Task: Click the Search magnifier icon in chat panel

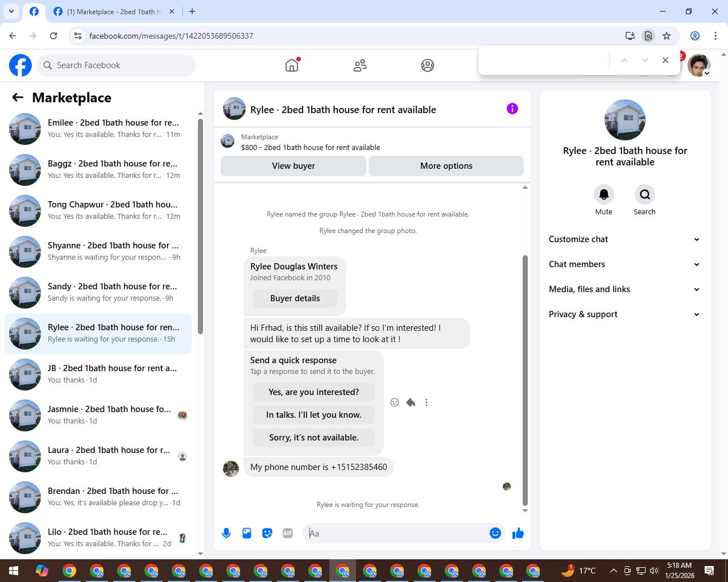Action: tap(645, 194)
